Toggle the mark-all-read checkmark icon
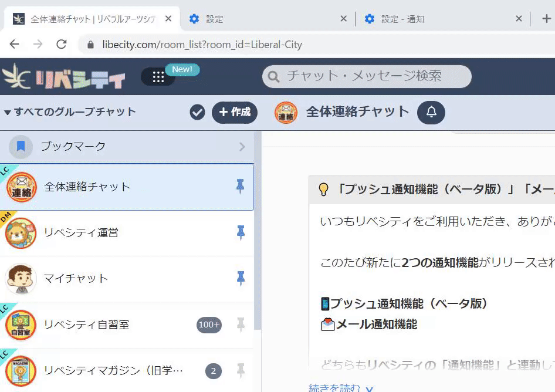Screen dimensions: 555x392 click(197, 113)
